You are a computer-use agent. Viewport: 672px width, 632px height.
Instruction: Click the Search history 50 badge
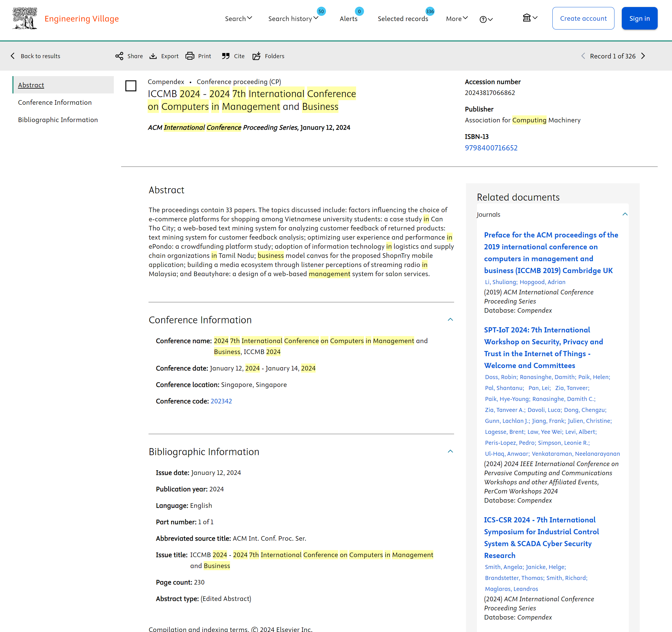[x=321, y=12]
